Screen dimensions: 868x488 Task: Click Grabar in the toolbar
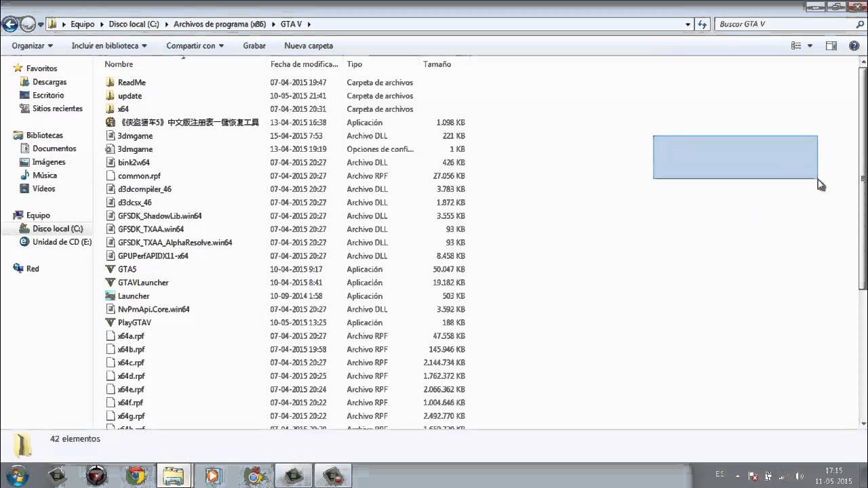point(254,45)
